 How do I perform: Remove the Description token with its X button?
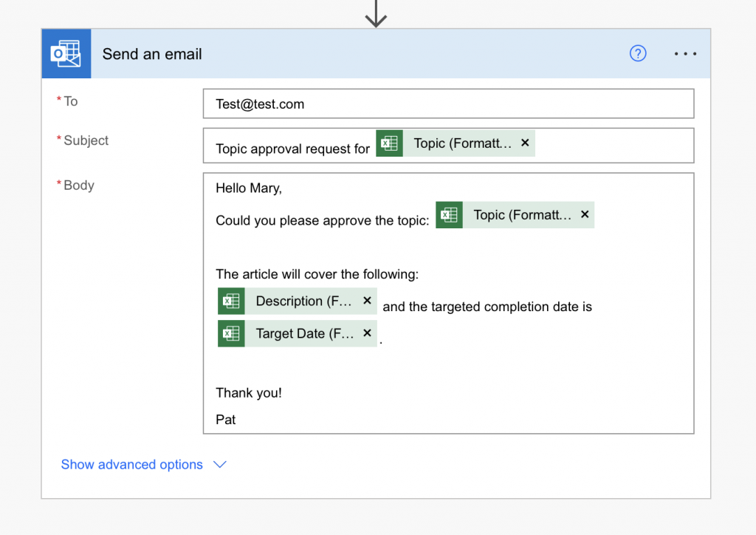[x=367, y=301]
